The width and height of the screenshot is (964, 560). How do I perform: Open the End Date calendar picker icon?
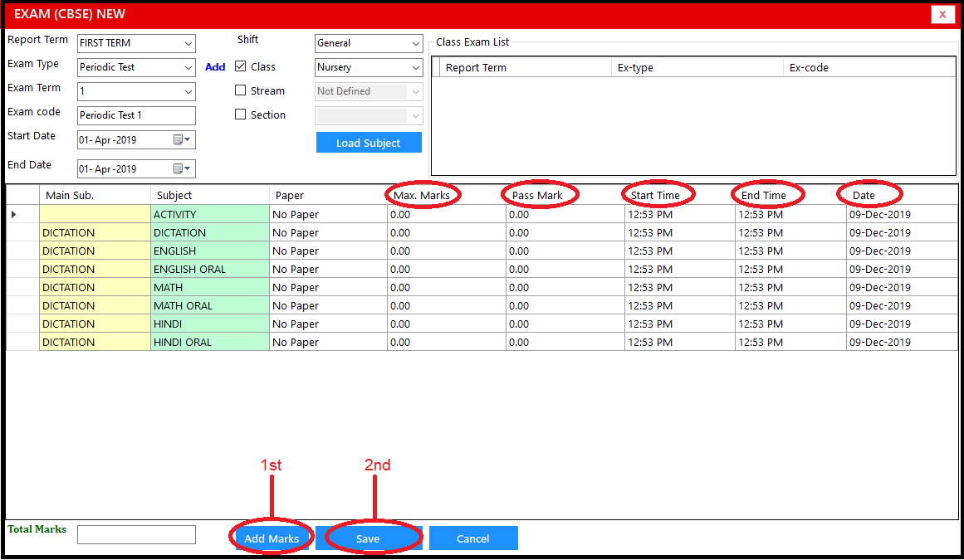[x=182, y=169]
